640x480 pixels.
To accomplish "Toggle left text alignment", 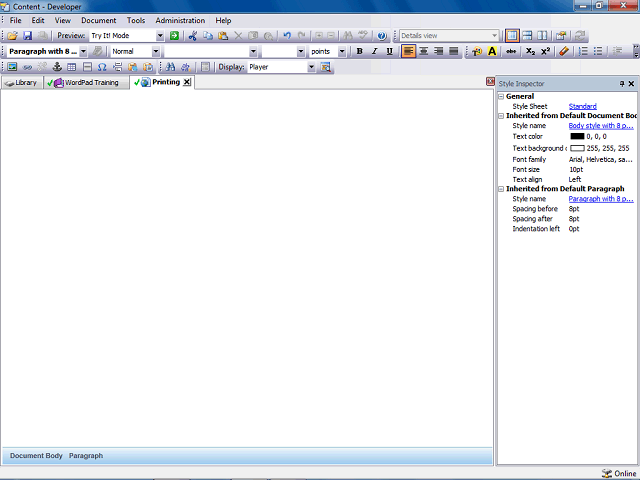I will [x=409, y=51].
